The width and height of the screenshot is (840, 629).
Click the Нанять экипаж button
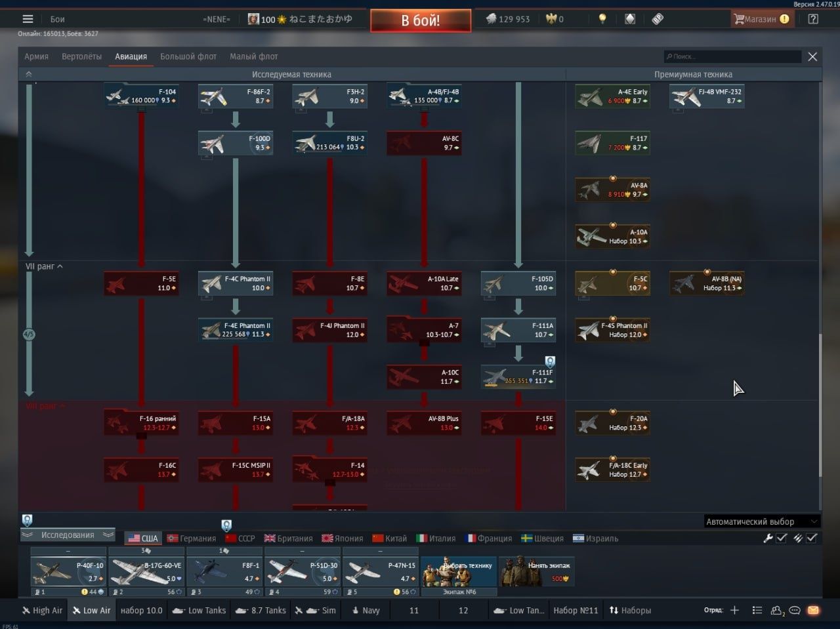(x=536, y=571)
